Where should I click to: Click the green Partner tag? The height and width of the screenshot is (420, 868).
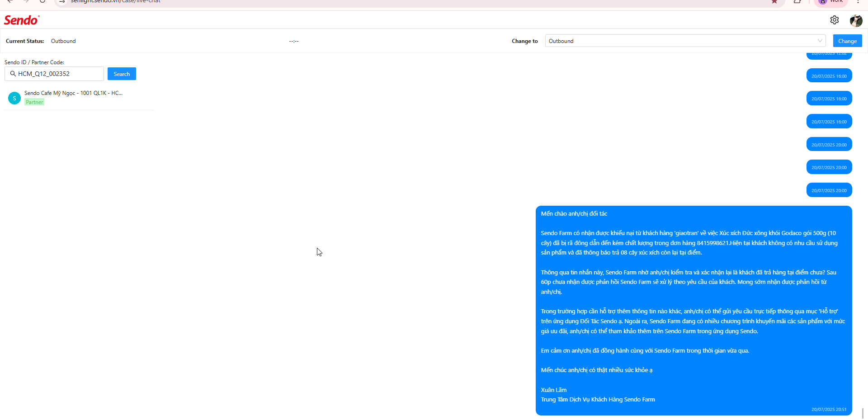(34, 102)
